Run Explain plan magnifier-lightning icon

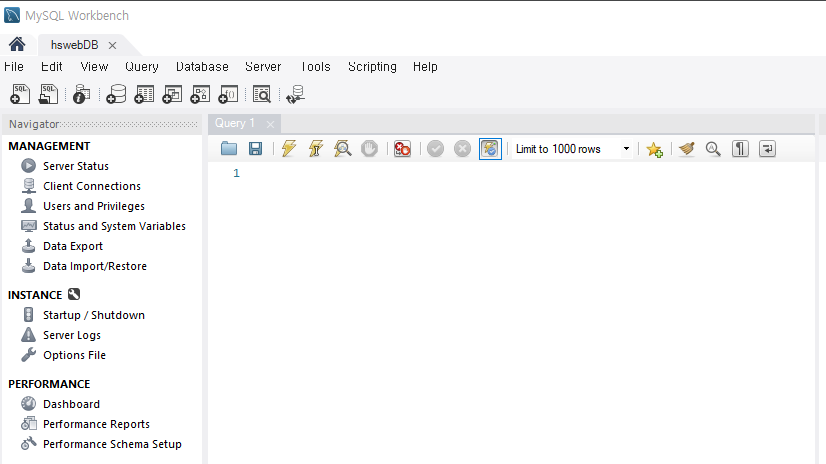tap(342, 149)
